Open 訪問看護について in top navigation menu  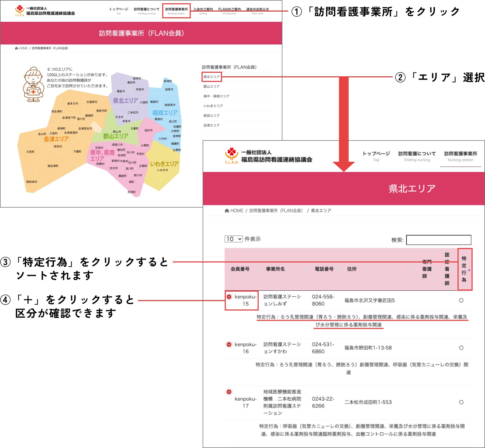point(146,11)
